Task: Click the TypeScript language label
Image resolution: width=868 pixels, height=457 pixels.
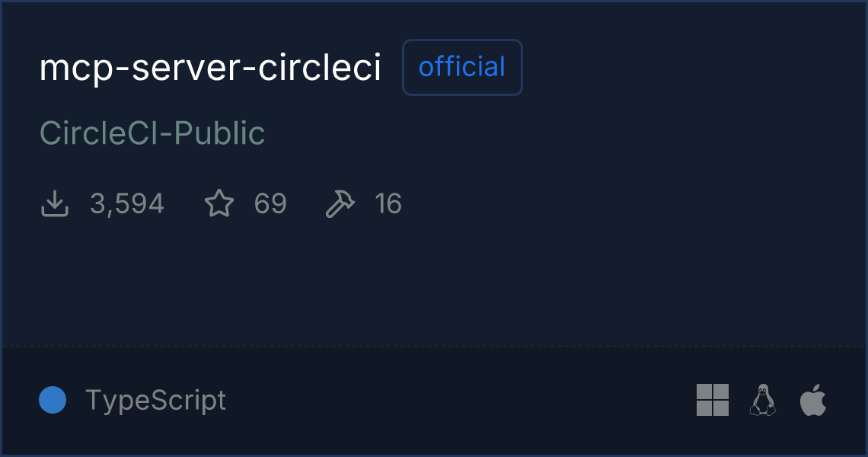Action: click(x=155, y=400)
